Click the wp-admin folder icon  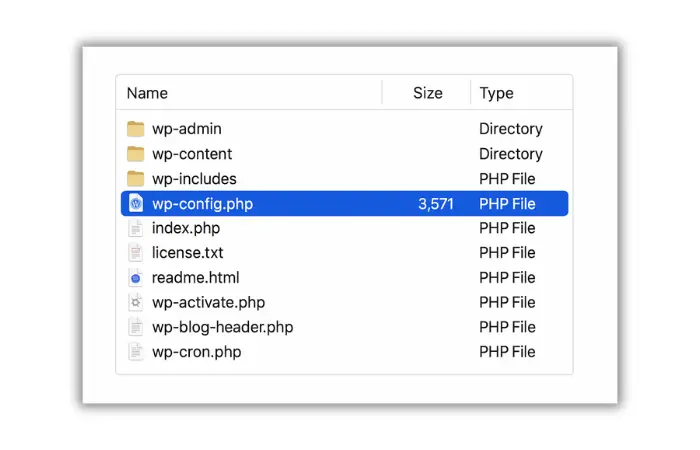136,129
